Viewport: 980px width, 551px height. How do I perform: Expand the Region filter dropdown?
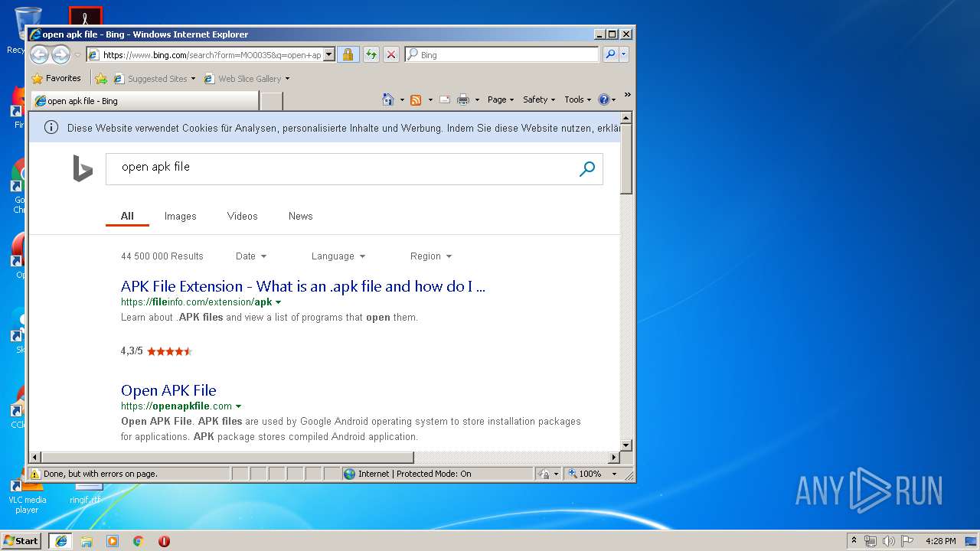click(x=431, y=256)
